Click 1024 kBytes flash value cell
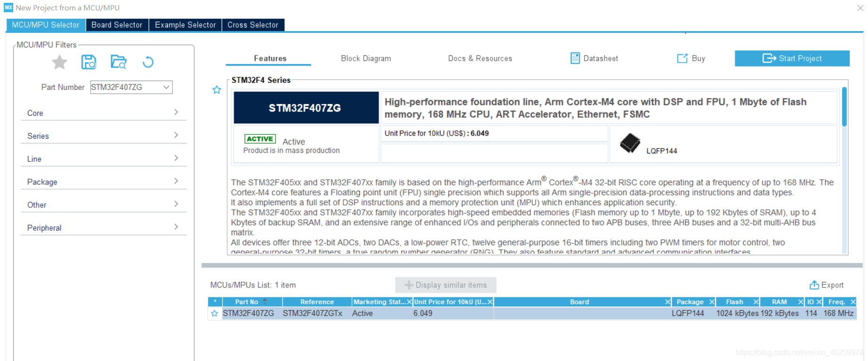Image resolution: width=868 pixels, height=361 pixels. 738,313
